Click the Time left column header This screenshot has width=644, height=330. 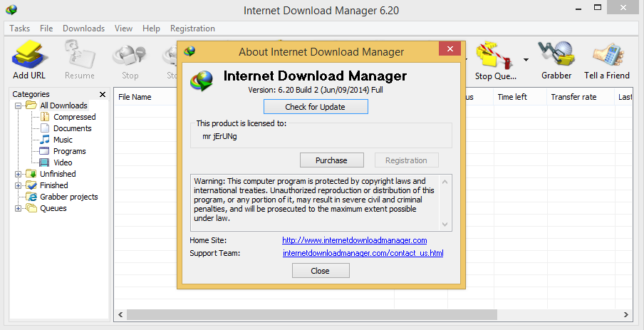(520, 97)
